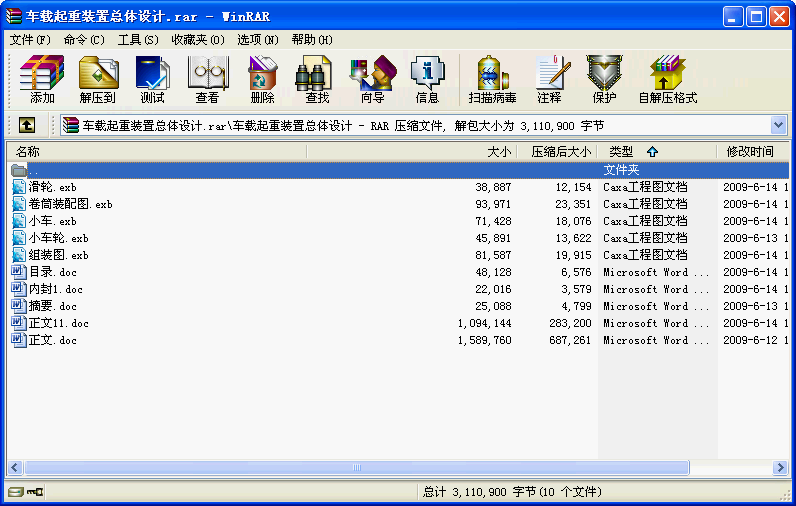Launch the 向导 (Wizard) toolbar icon
The width and height of the screenshot is (796, 506).
click(372, 79)
